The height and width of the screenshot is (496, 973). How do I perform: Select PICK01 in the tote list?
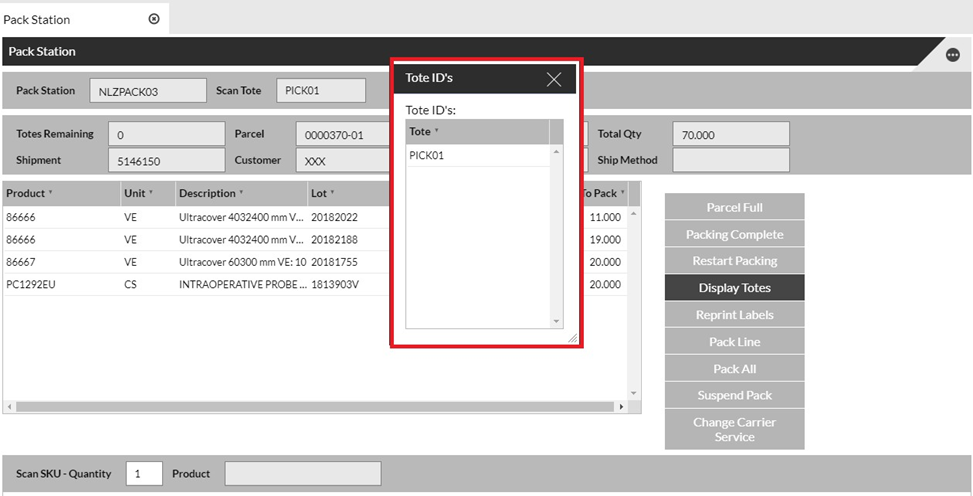(x=427, y=155)
